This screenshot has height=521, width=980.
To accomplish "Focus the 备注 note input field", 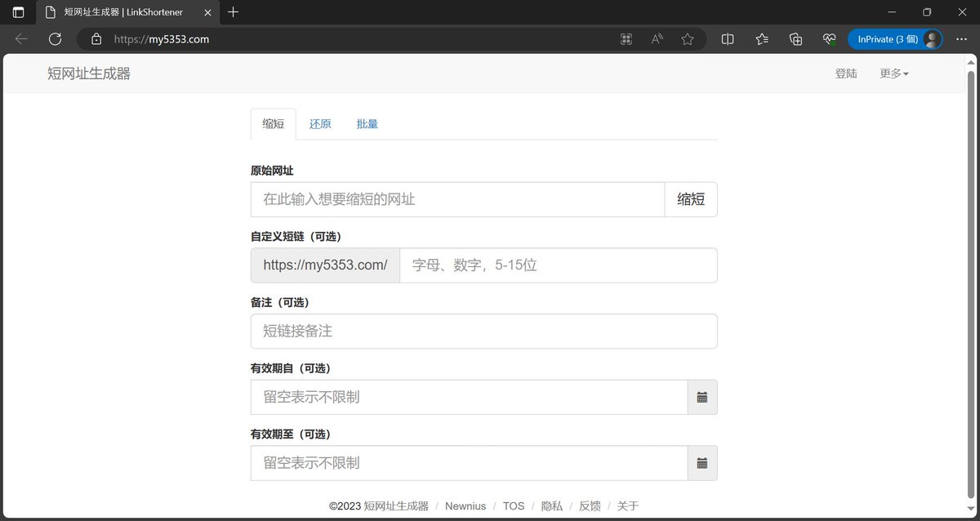I will 484,332.
